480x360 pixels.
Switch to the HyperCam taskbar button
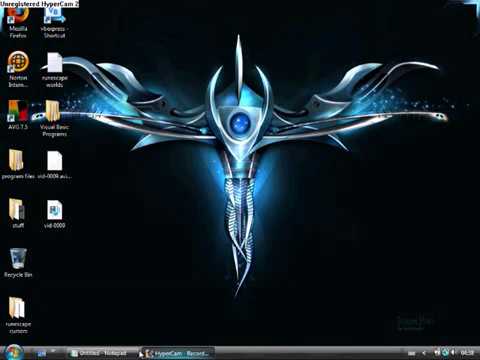pos(178,353)
